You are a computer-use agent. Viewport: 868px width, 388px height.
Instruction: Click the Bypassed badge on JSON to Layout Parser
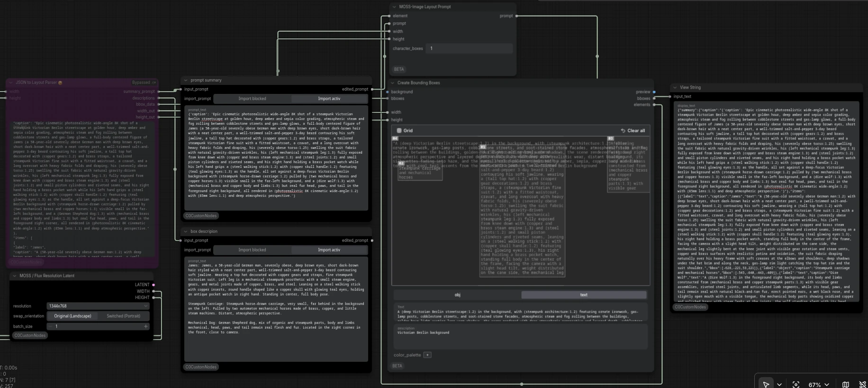point(144,83)
